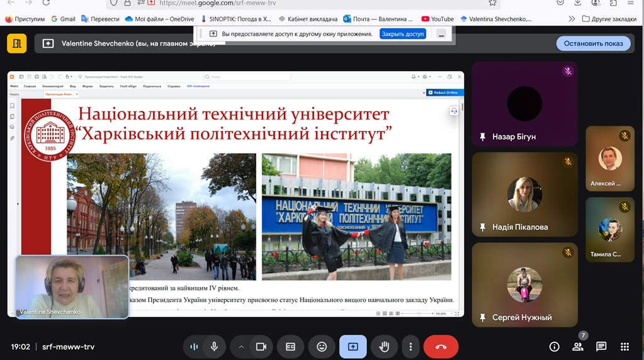Open Перевести bookmark in browser

(100, 19)
